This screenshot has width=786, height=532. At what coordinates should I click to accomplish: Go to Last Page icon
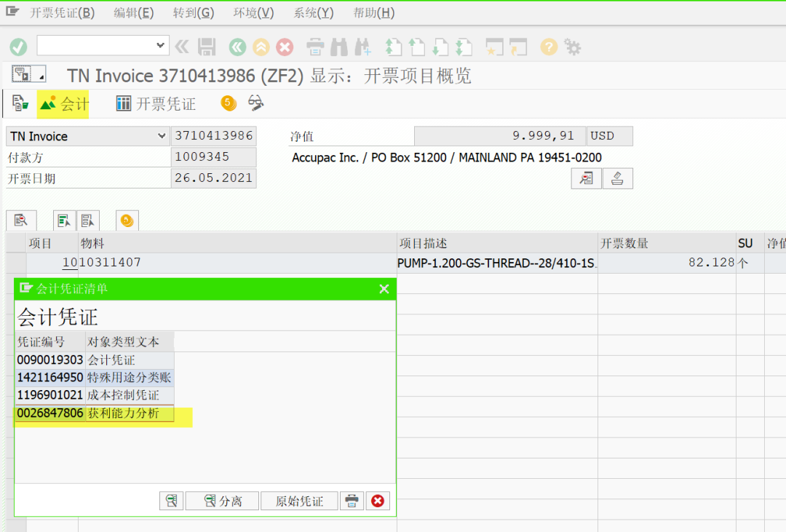click(x=464, y=47)
